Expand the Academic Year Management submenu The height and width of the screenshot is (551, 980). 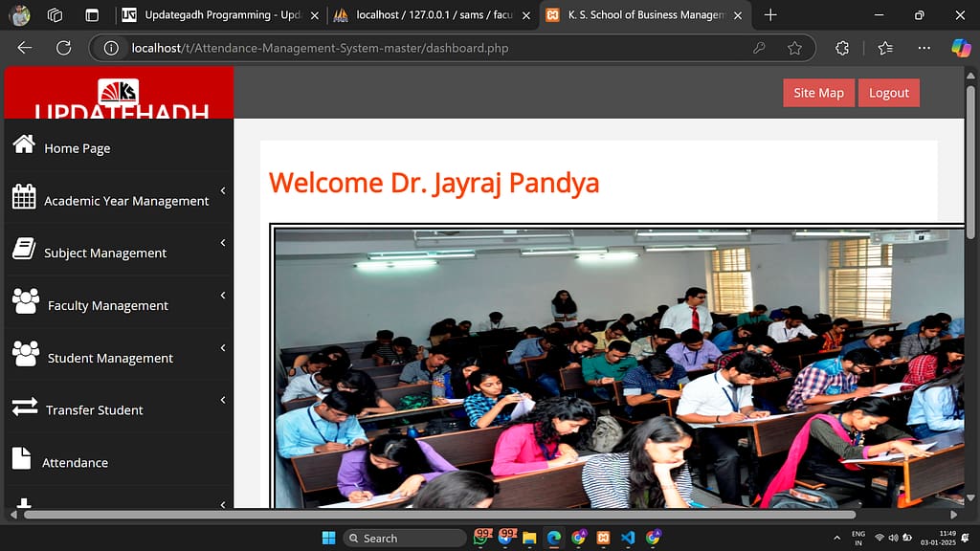(223, 189)
